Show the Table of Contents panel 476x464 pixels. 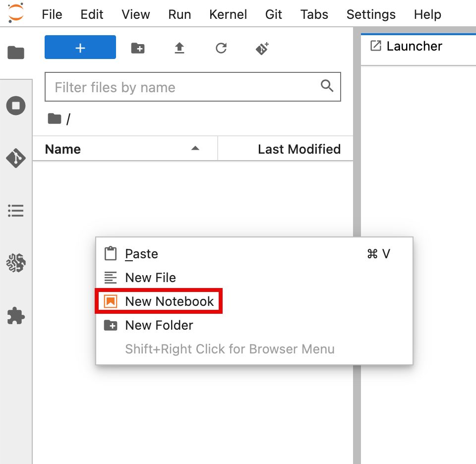[x=16, y=211]
